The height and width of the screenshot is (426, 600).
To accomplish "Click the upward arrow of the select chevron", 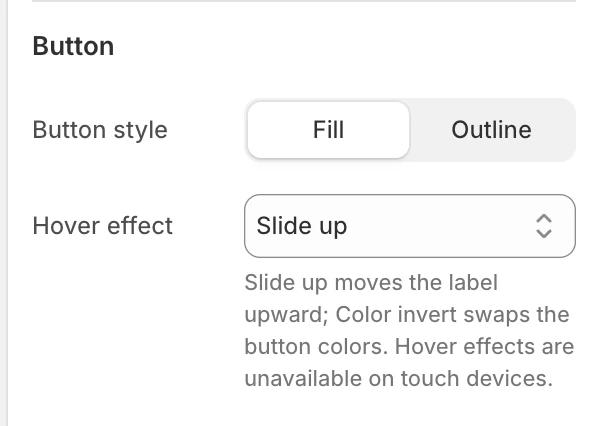I will (x=544, y=219).
